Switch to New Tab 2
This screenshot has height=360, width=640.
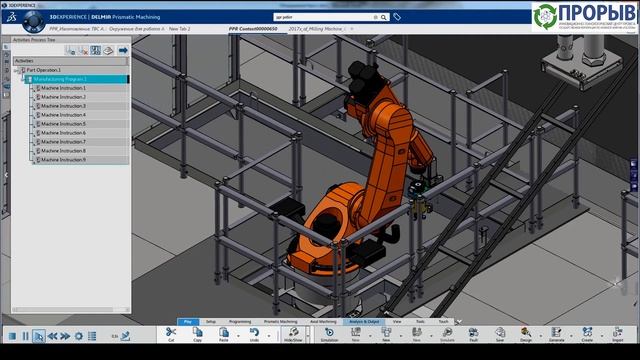[x=179, y=29]
